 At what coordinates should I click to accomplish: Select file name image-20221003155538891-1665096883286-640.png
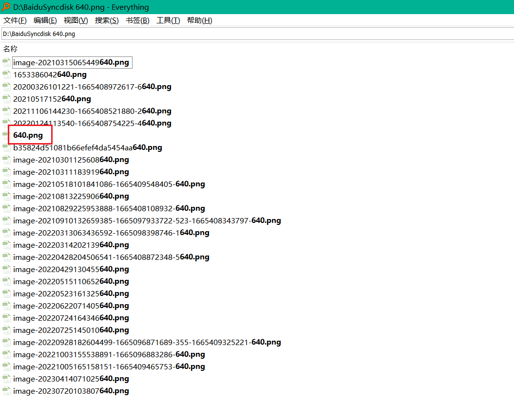point(109,354)
